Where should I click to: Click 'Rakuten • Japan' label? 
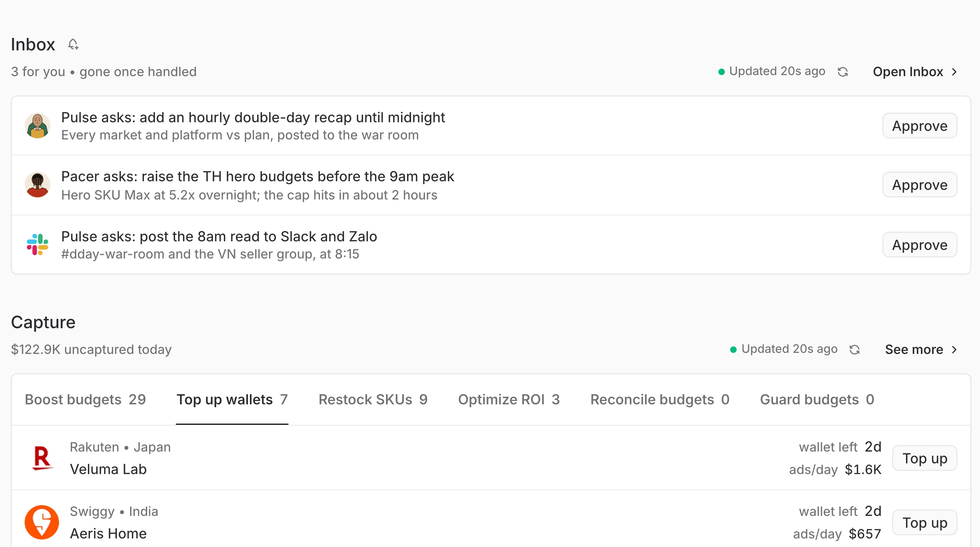point(120,447)
